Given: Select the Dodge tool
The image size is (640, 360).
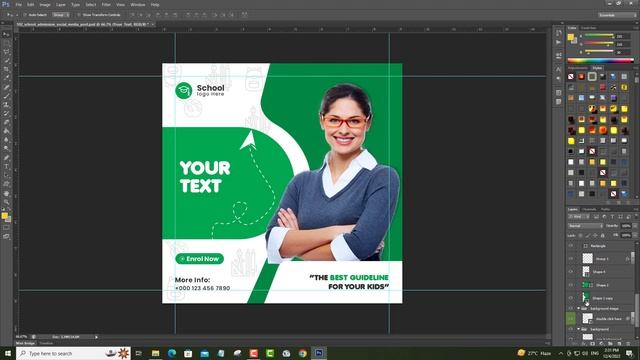Looking at the screenshot, I should [x=6, y=149].
